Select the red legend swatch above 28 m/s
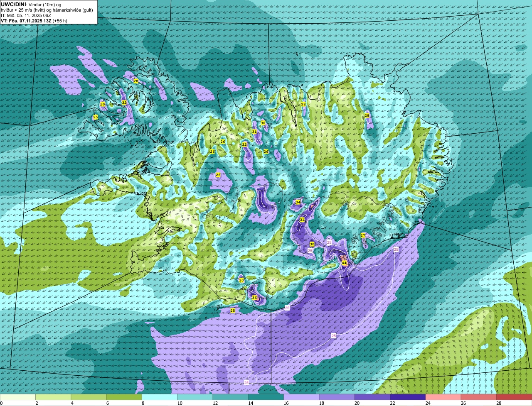 point(514,397)
